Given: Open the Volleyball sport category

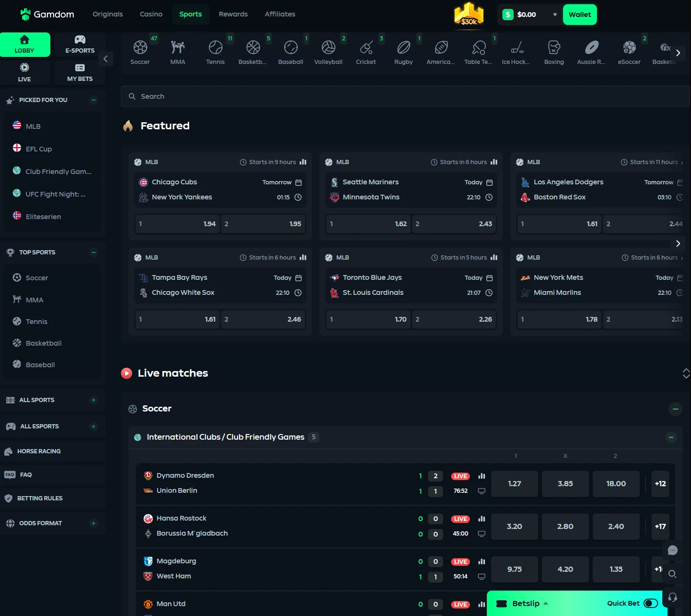Looking at the screenshot, I should point(328,52).
